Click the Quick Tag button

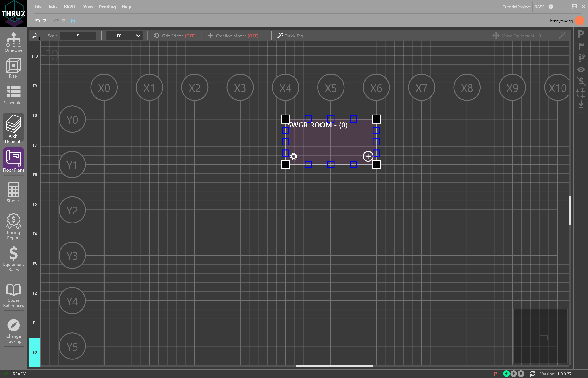290,36
